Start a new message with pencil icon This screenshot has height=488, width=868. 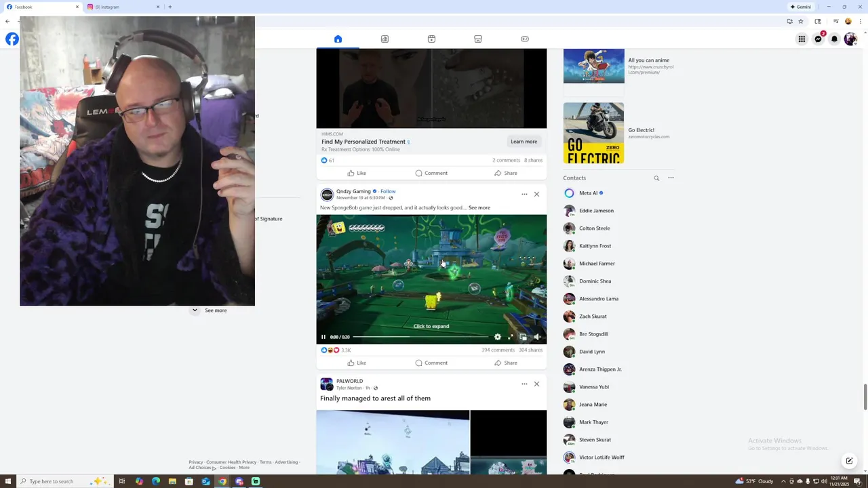click(x=849, y=461)
